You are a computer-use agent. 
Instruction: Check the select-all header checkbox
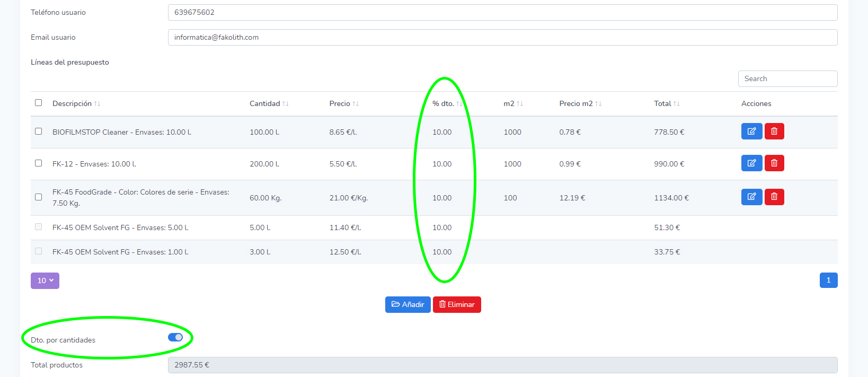[38, 103]
